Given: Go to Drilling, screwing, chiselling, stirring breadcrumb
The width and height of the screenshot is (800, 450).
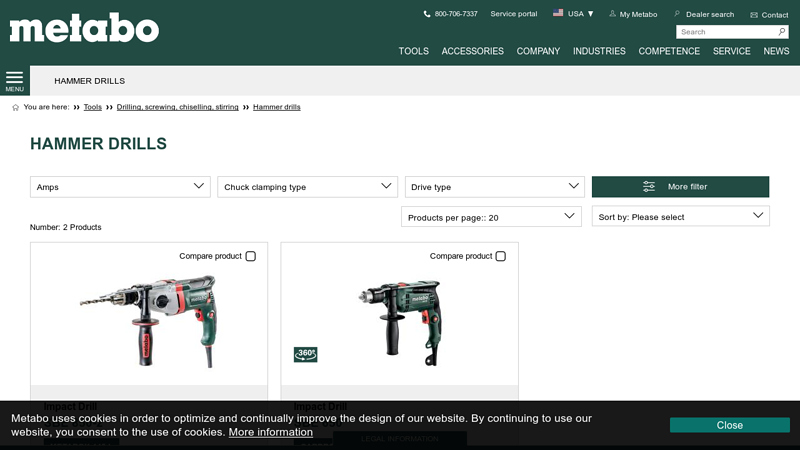Looking at the screenshot, I should point(178,107).
